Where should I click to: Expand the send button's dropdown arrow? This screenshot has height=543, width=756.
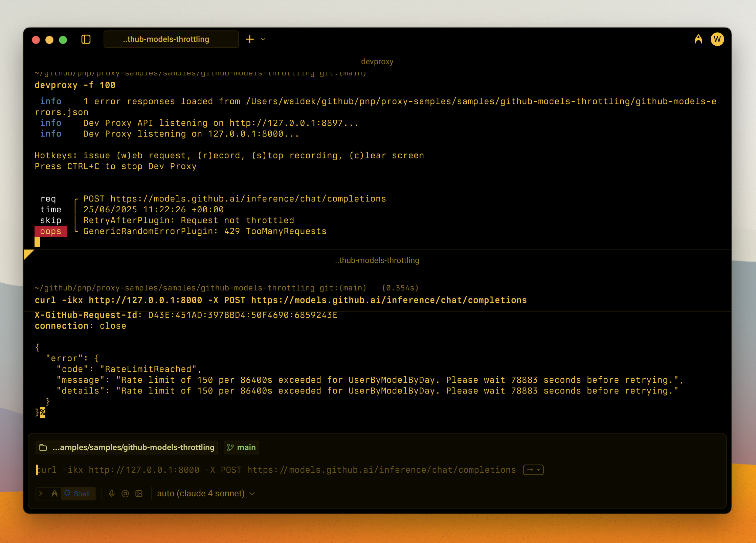538,470
